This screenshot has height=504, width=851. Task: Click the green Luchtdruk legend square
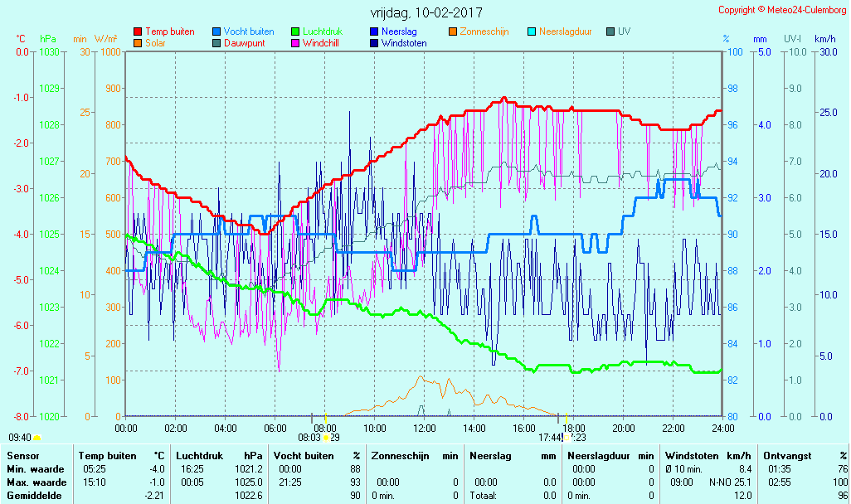point(295,31)
